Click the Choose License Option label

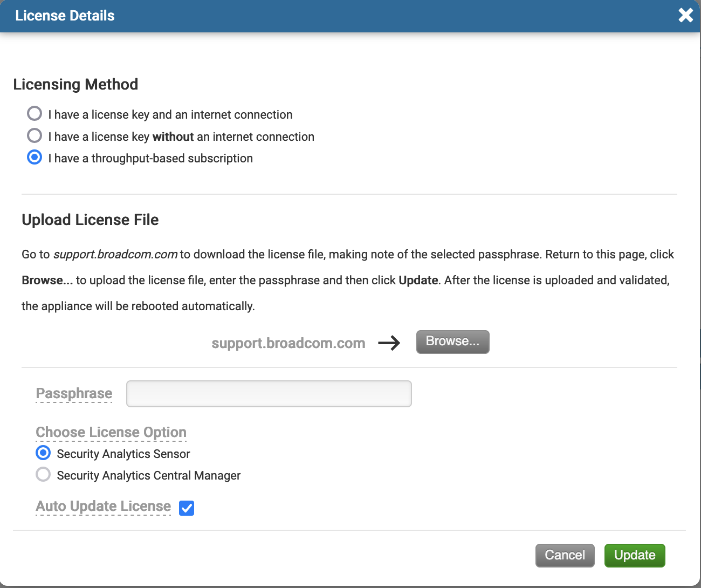coord(111,432)
